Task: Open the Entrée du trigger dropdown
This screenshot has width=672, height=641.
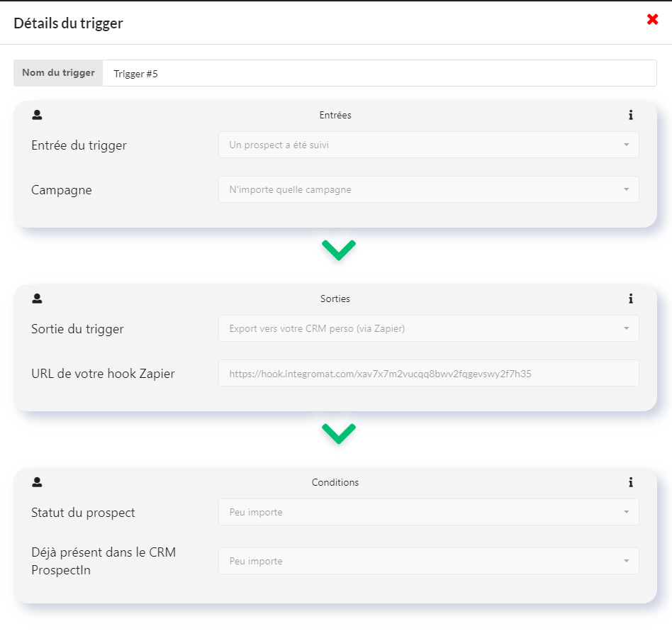Action: click(x=429, y=145)
